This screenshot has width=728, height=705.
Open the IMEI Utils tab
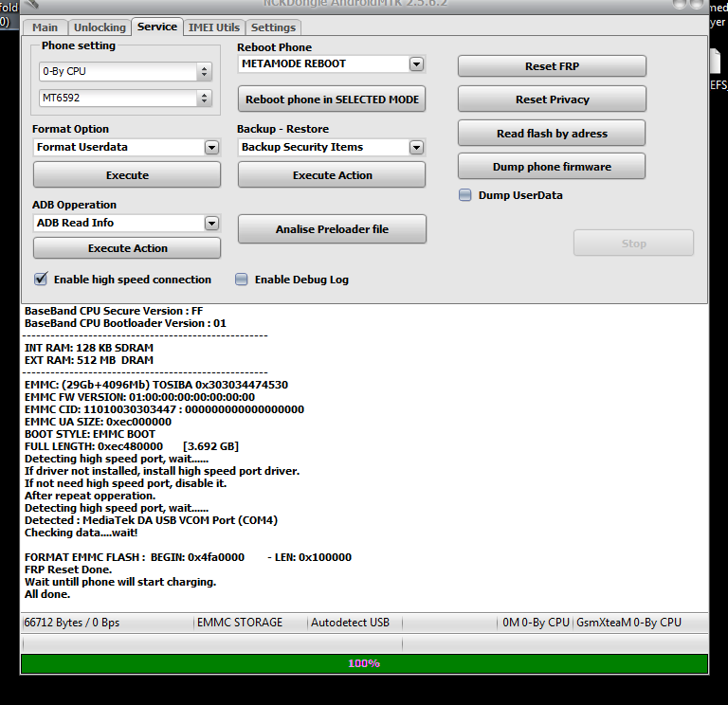coord(214,27)
